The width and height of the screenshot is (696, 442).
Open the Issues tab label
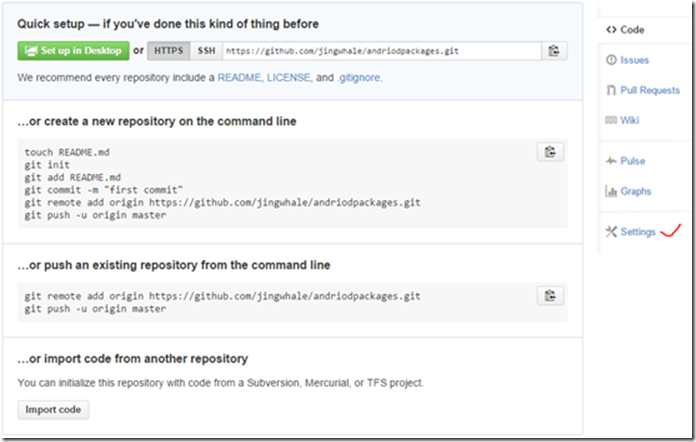[x=634, y=60]
